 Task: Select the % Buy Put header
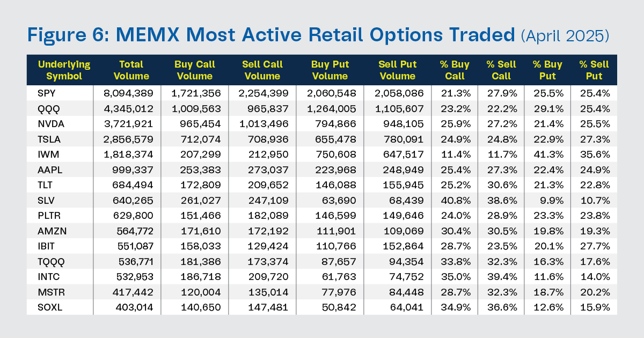point(547,70)
